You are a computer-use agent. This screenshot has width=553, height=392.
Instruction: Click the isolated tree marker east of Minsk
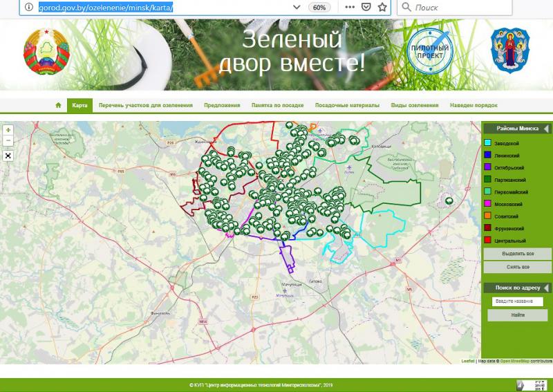click(x=449, y=200)
